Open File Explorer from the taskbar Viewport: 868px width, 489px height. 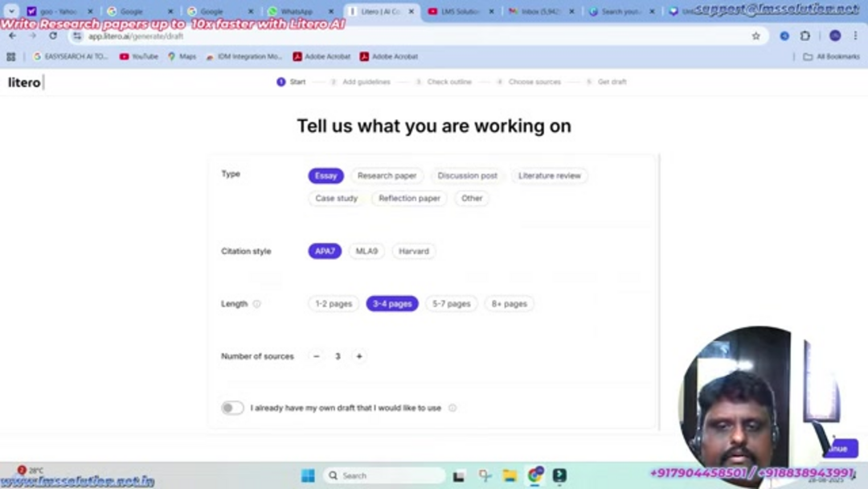coord(510,475)
